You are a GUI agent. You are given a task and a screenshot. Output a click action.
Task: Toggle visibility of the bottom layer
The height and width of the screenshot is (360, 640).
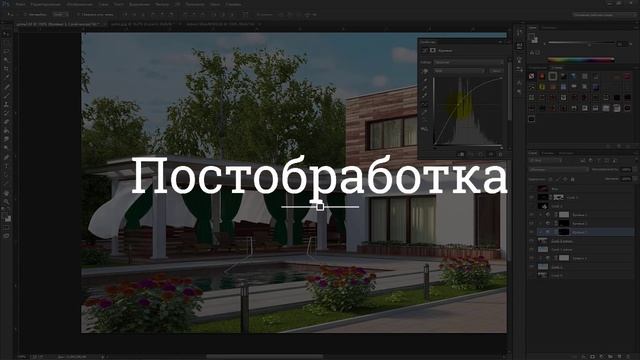(x=531, y=275)
